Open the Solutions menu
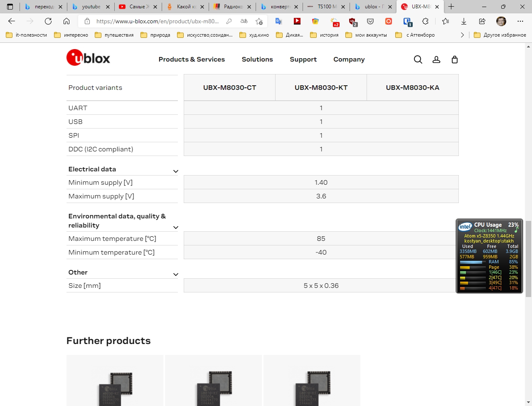The width and height of the screenshot is (532, 406). coord(257,59)
